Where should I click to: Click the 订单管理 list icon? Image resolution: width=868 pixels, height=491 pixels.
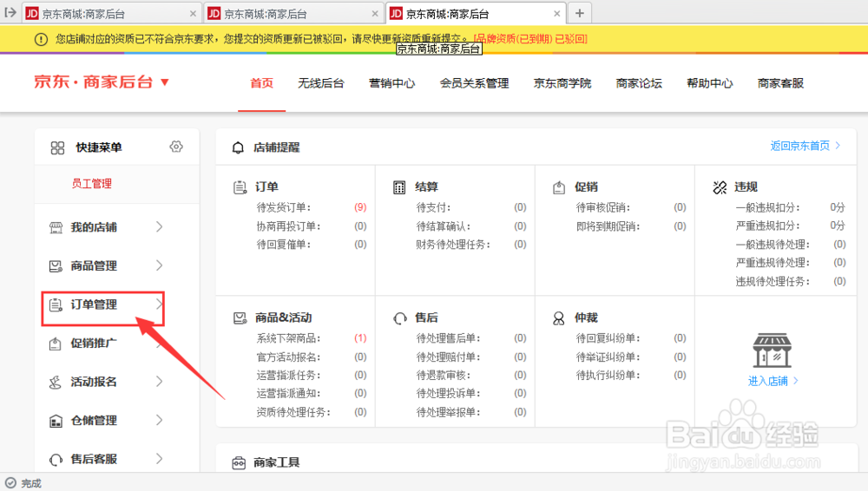[x=56, y=304]
